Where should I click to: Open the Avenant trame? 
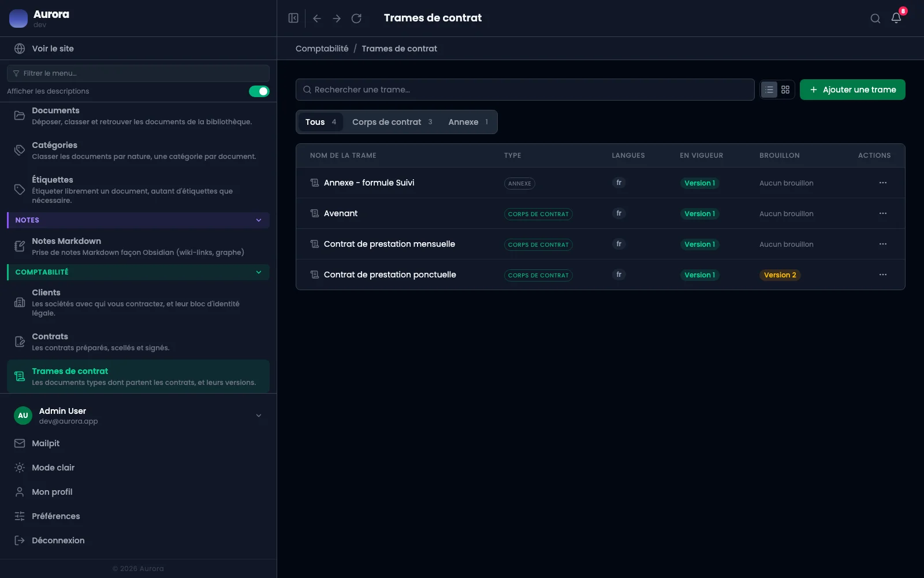point(341,213)
